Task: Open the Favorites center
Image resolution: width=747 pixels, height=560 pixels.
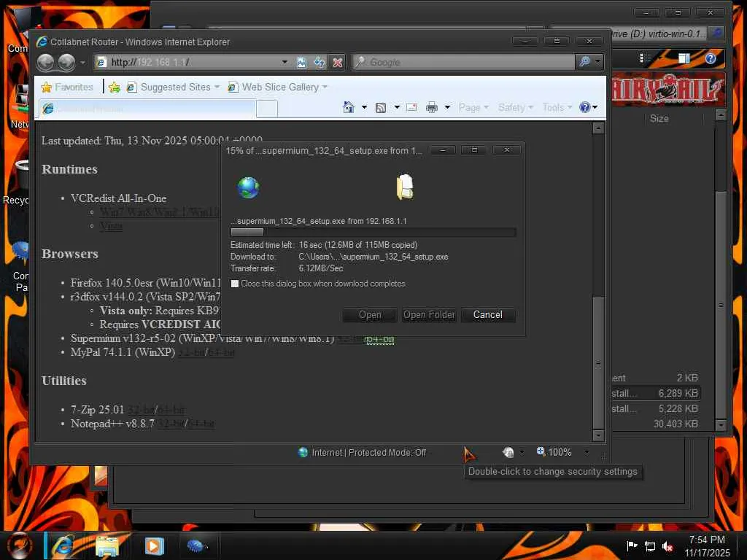Action: coord(68,87)
